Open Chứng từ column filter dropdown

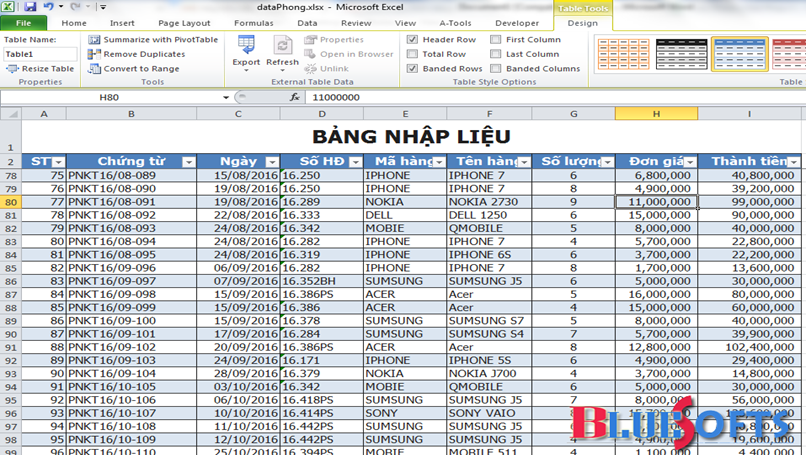coord(189,162)
